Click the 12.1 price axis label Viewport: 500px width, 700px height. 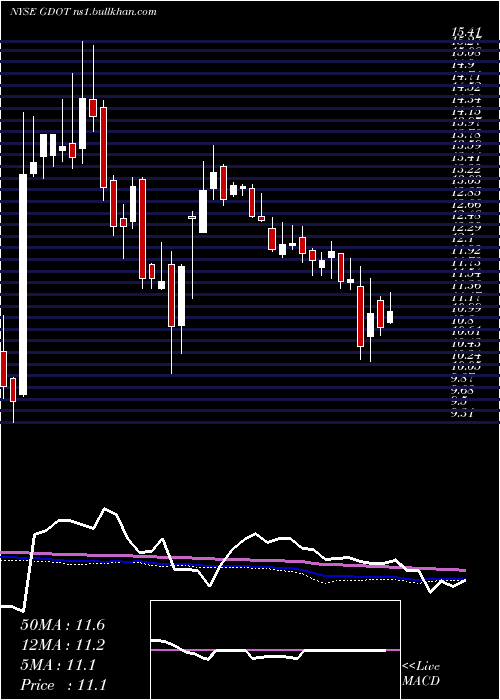point(462,239)
